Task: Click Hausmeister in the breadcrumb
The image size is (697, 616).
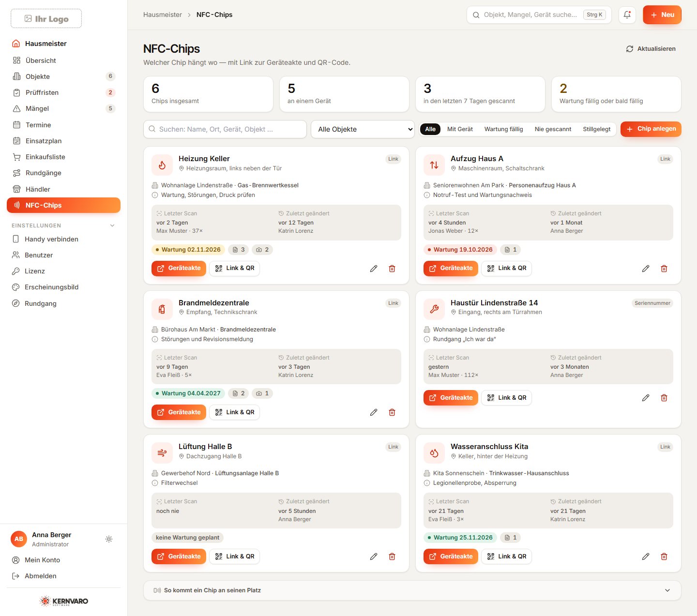Action: [x=163, y=15]
